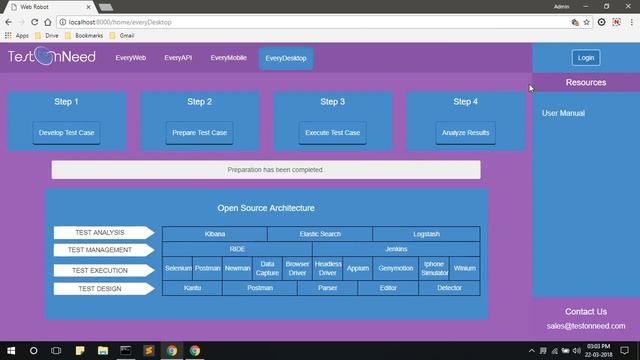Click the sales@testonneed.com email

click(586, 326)
